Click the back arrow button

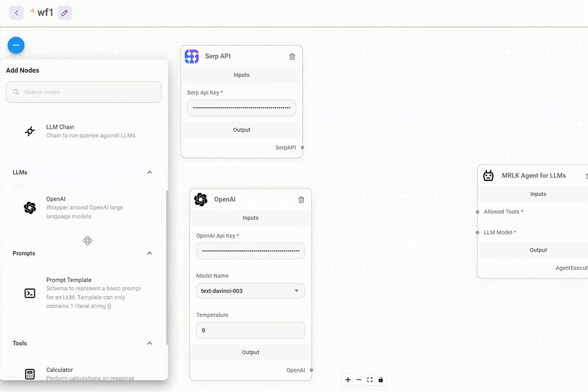[x=17, y=13]
